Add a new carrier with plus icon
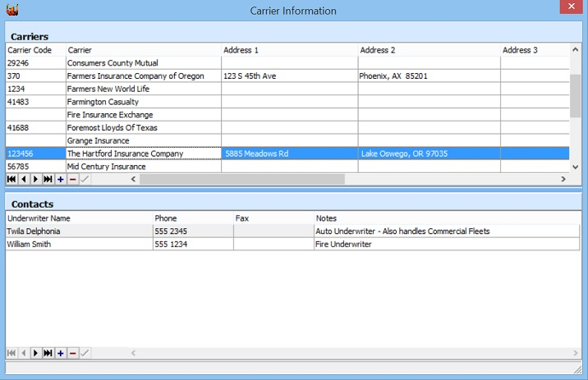This screenshot has width=588, height=380. pos(61,179)
